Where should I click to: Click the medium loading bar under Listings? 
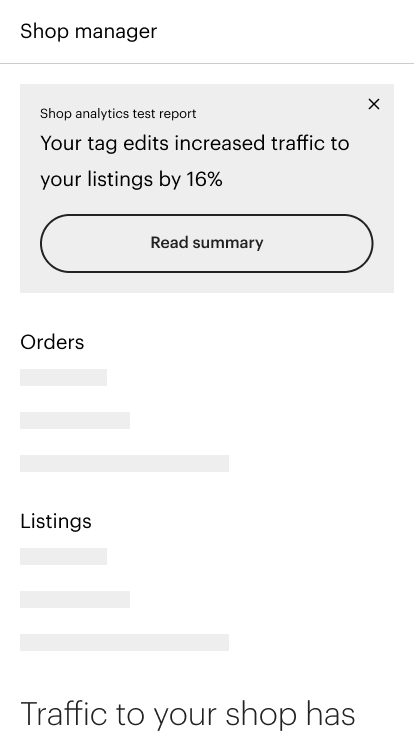(x=75, y=599)
